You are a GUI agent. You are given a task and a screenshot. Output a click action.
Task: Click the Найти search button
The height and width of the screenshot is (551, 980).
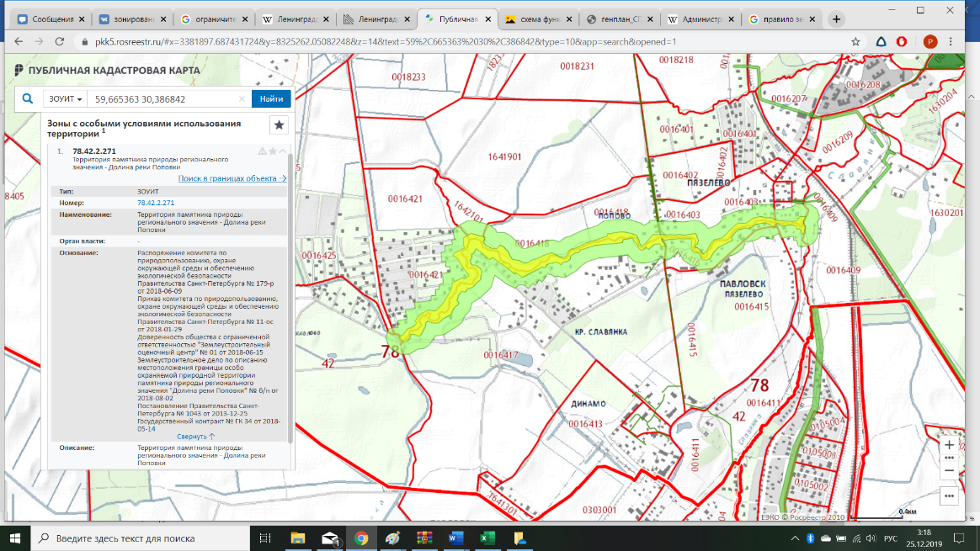(271, 98)
